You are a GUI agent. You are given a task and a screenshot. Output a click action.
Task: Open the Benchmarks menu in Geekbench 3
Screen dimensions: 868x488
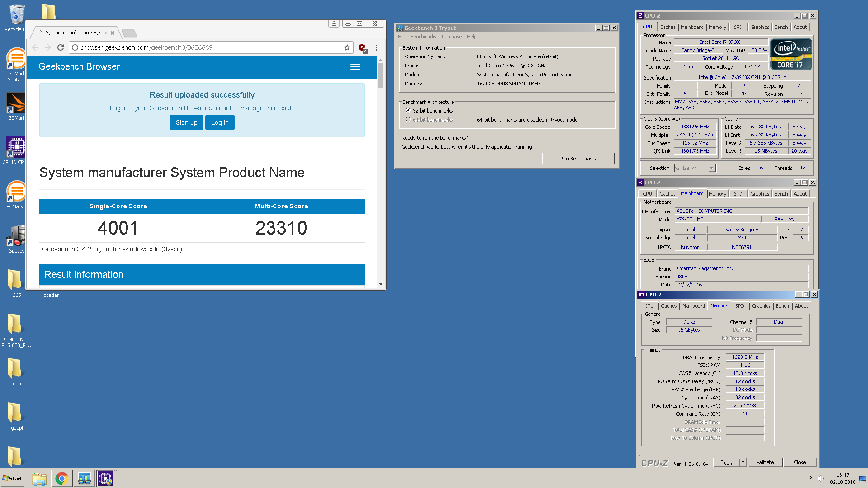423,37
